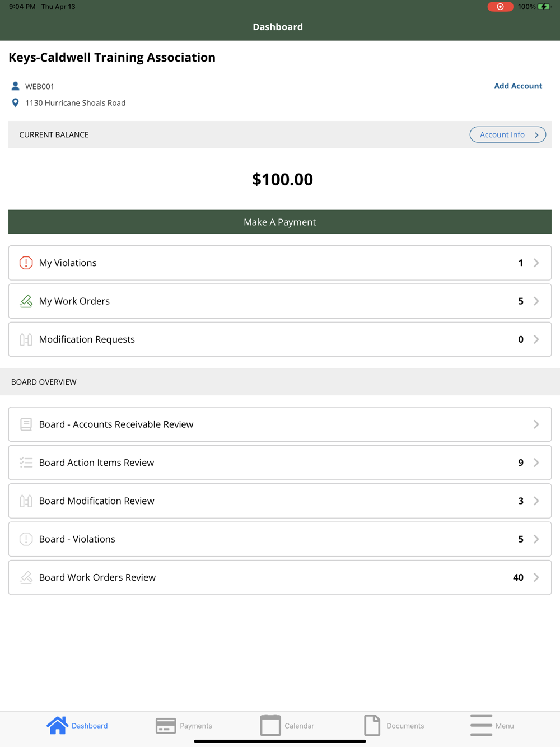Expand My Violations row chevron
Screen dimensions: 560x747
[x=536, y=263]
